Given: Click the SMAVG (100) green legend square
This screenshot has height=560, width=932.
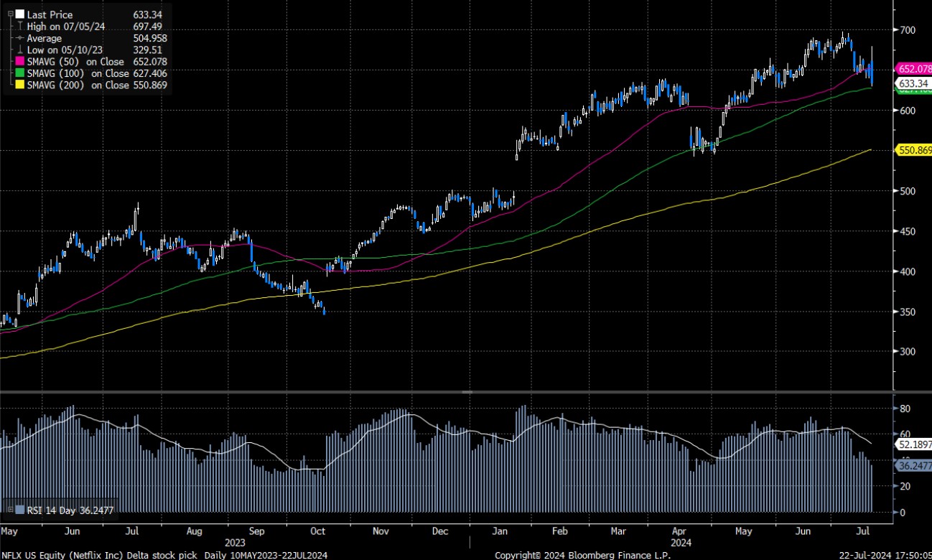Looking at the screenshot, I should [19, 73].
